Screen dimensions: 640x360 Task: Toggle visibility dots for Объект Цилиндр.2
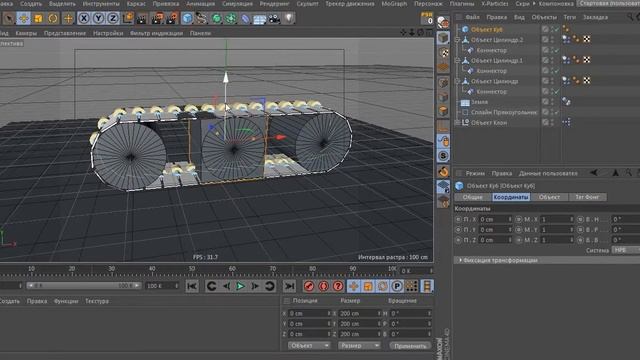point(552,40)
